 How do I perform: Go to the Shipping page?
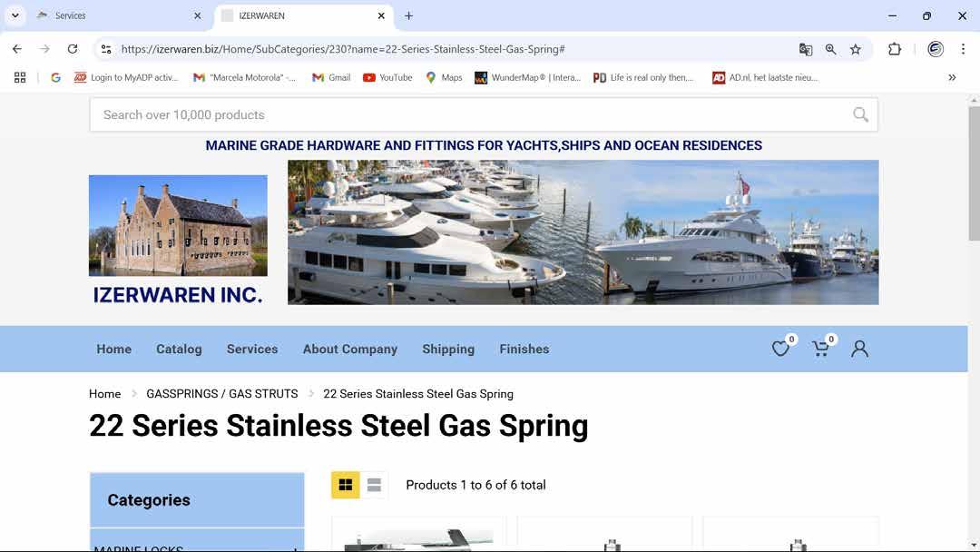pyautogui.click(x=448, y=349)
